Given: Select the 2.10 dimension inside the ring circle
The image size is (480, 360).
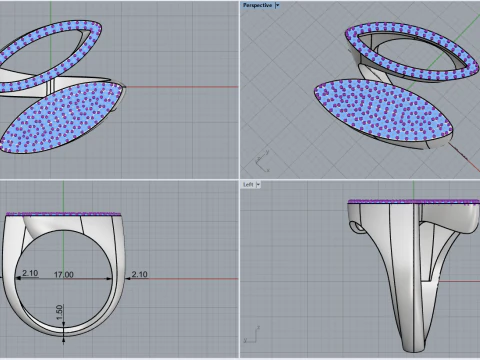Looking at the screenshot, I should (x=30, y=273).
